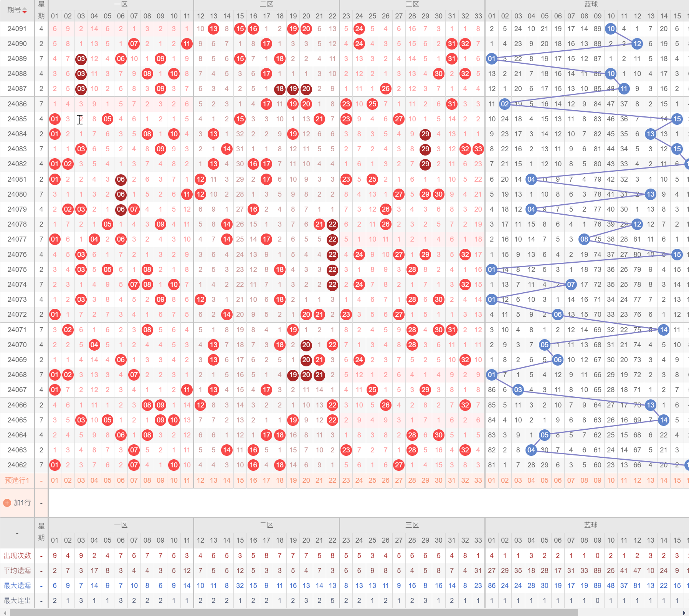689x616 pixels.
Task: Click the scrollbar right arrow
Action: pos(684,613)
